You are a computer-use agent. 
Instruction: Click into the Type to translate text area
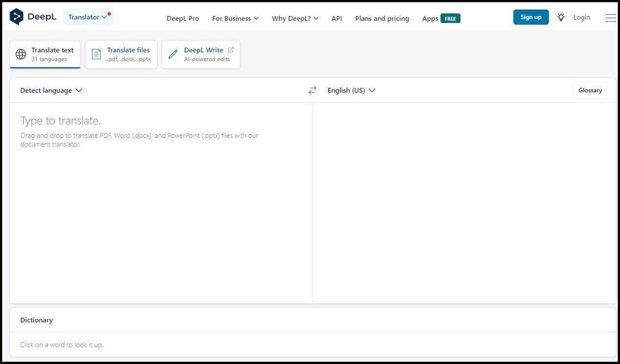click(161, 195)
